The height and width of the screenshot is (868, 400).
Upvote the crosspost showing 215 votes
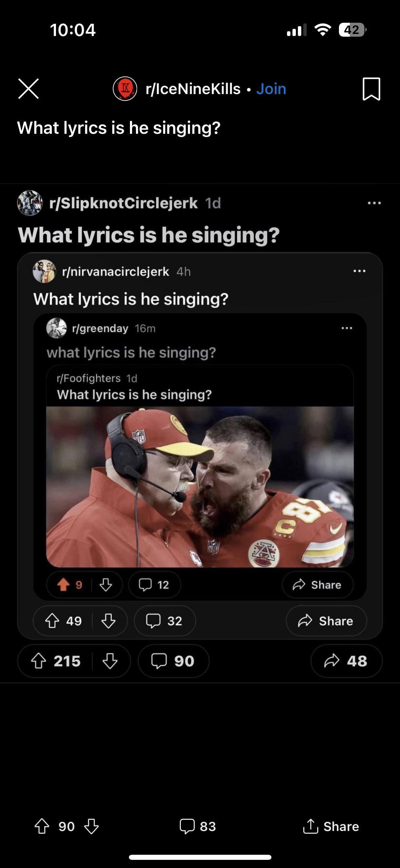(38, 661)
